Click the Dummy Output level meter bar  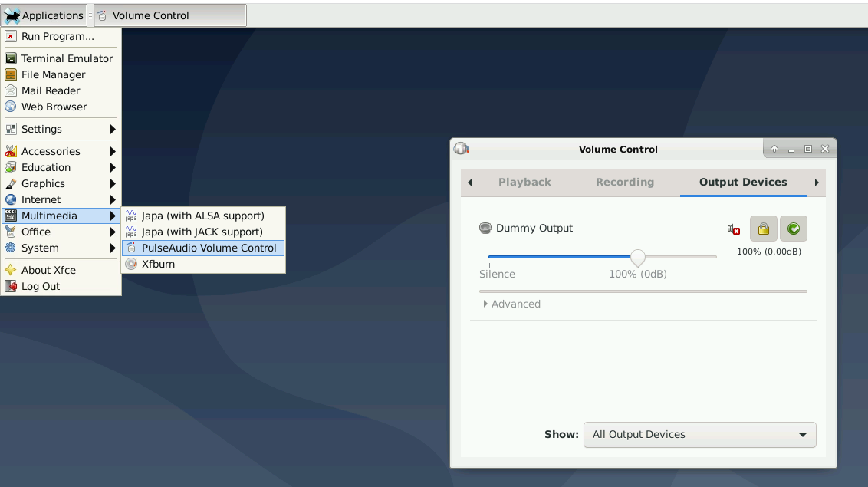coord(643,291)
